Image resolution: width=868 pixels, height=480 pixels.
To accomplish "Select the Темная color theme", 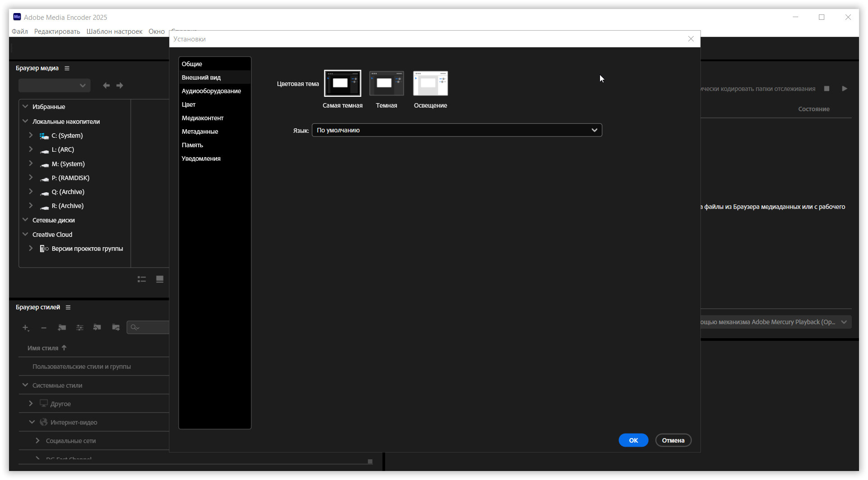I will [x=386, y=83].
